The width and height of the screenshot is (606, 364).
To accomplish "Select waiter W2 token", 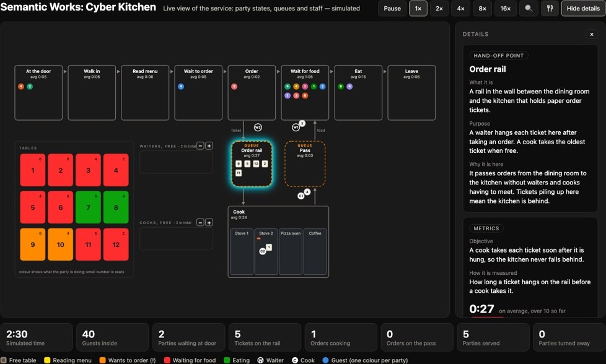I will tap(258, 128).
